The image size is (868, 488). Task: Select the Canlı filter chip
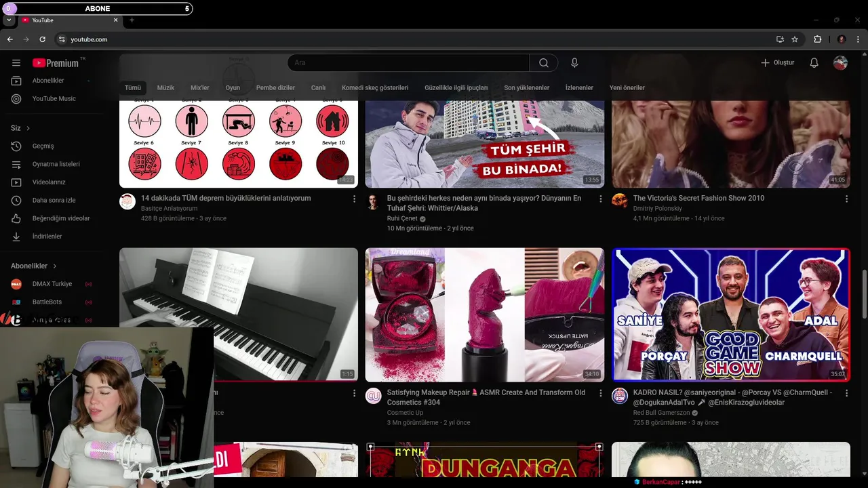click(318, 88)
